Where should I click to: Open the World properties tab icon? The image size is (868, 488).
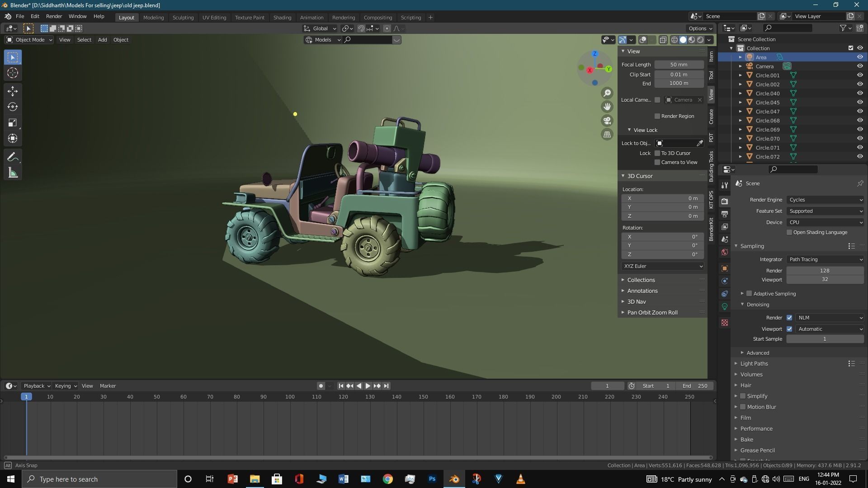click(x=725, y=252)
